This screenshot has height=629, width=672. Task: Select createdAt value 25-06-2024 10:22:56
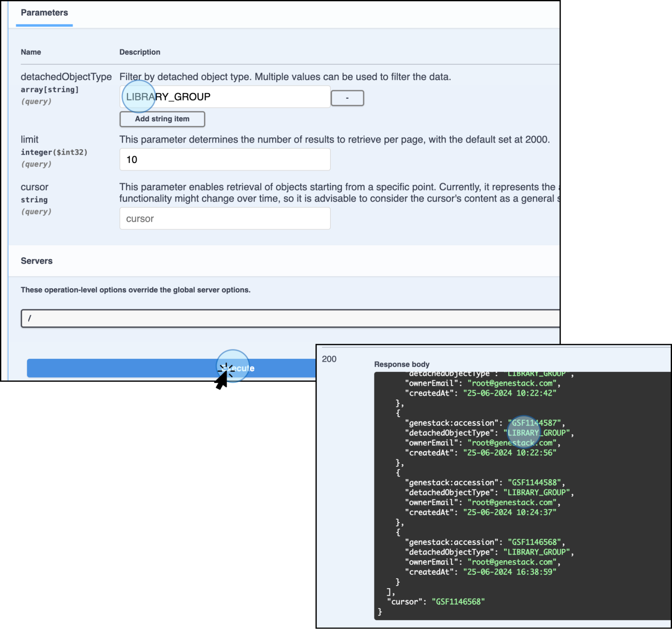(x=509, y=453)
